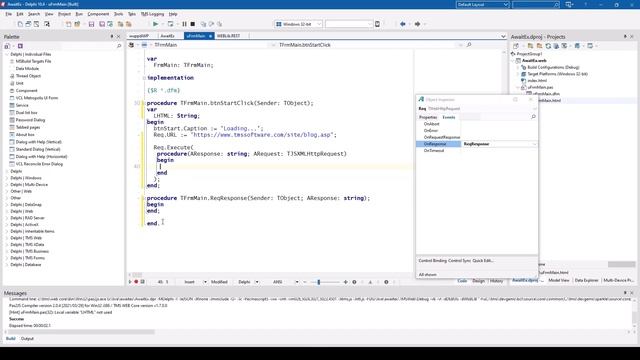Open the Project menu
The height and width of the screenshot is (360, 640).
tap(64, 14)
